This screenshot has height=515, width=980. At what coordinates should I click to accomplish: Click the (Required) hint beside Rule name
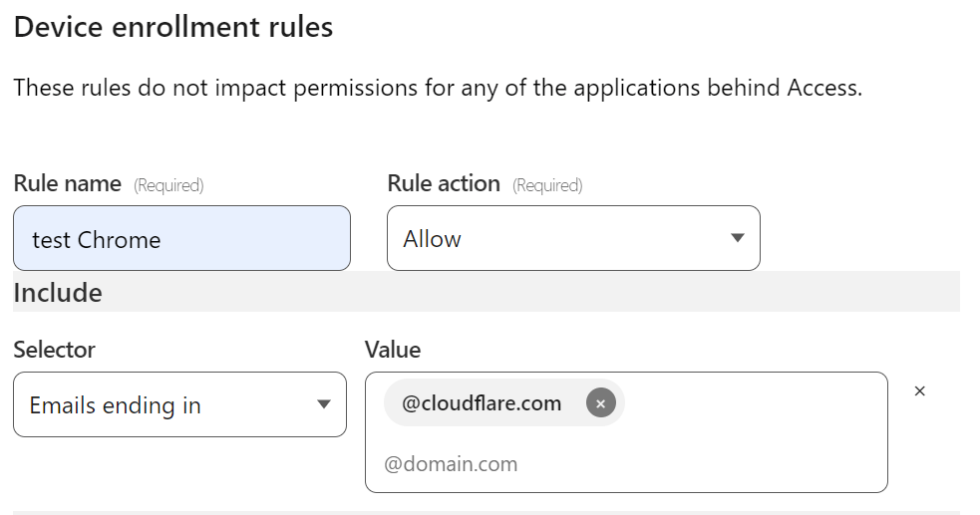[168, 185]
